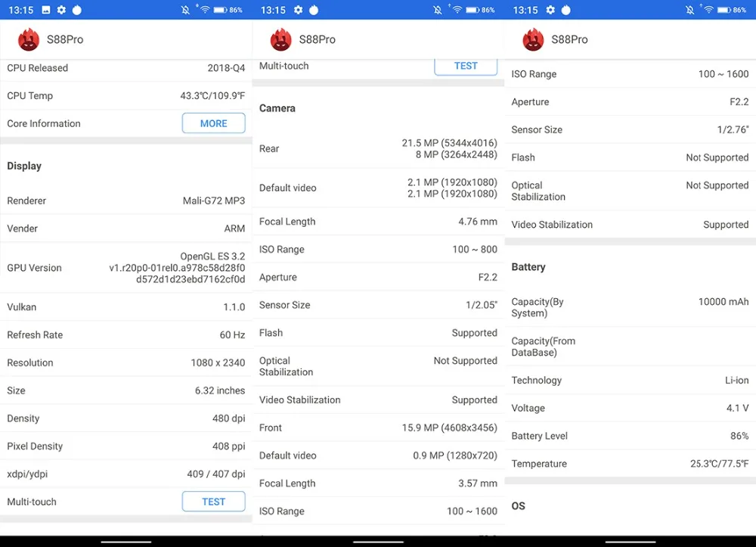The image size is (756, 547).
Task: Tap the AnTuTu logo on the Battery section screen
Action: 533,39
